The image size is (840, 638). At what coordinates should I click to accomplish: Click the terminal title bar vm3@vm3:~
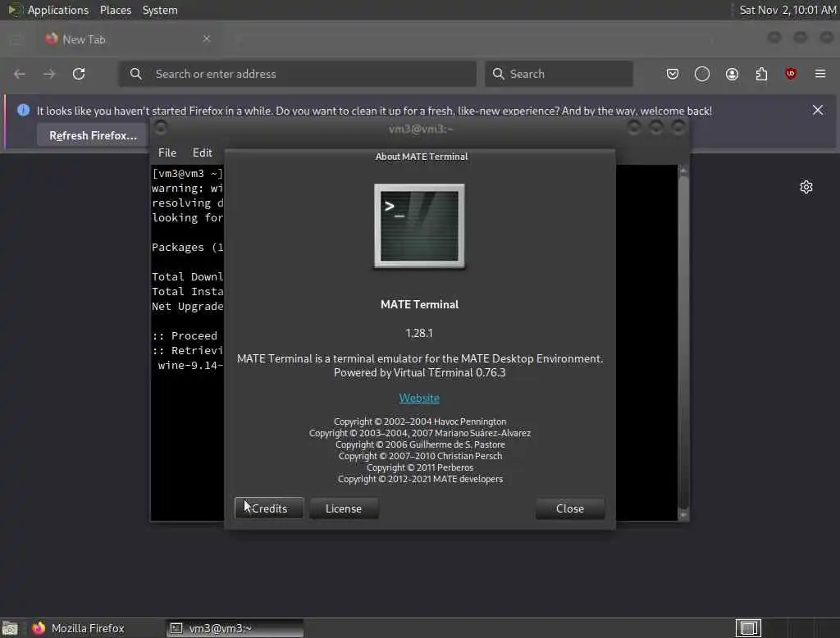point(421,129)
